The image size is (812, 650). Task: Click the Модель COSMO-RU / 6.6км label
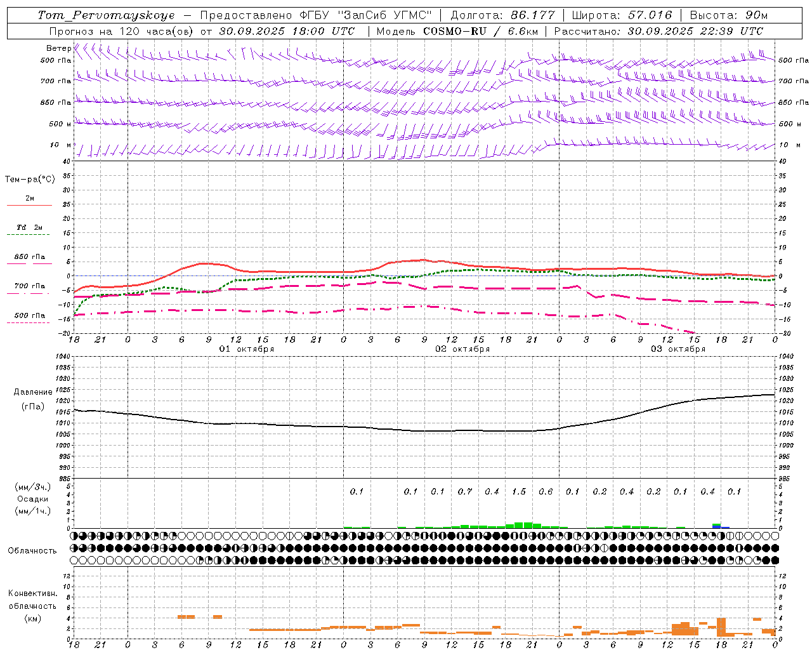pos(457,31)
